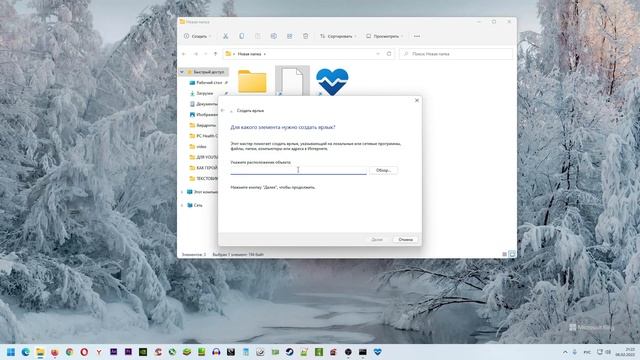This screenshot has height=360, width=640.
Task: Click the Paste icon in Explorer toolbar
Action: pyautogui.click(x=258, y=36)
